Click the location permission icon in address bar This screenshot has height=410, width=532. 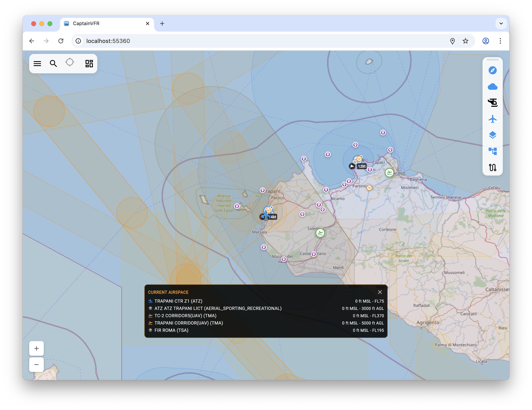click(x=452, y=41)
